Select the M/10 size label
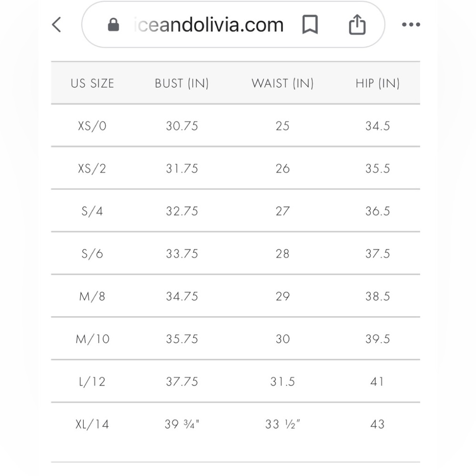 [x=92, y=339]
